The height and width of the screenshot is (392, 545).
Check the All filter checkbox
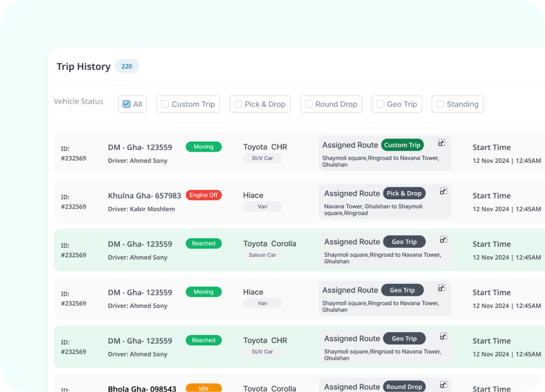pos(126,104)
